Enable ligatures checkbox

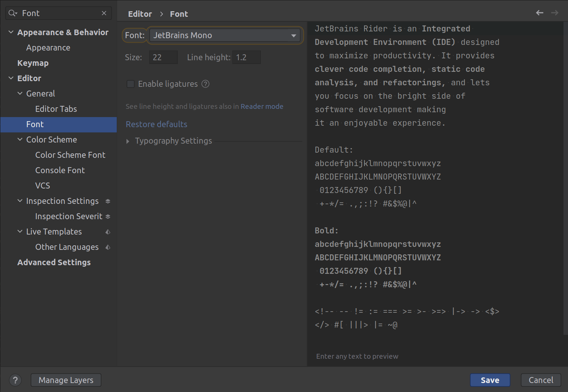click(x=131, y=84)
